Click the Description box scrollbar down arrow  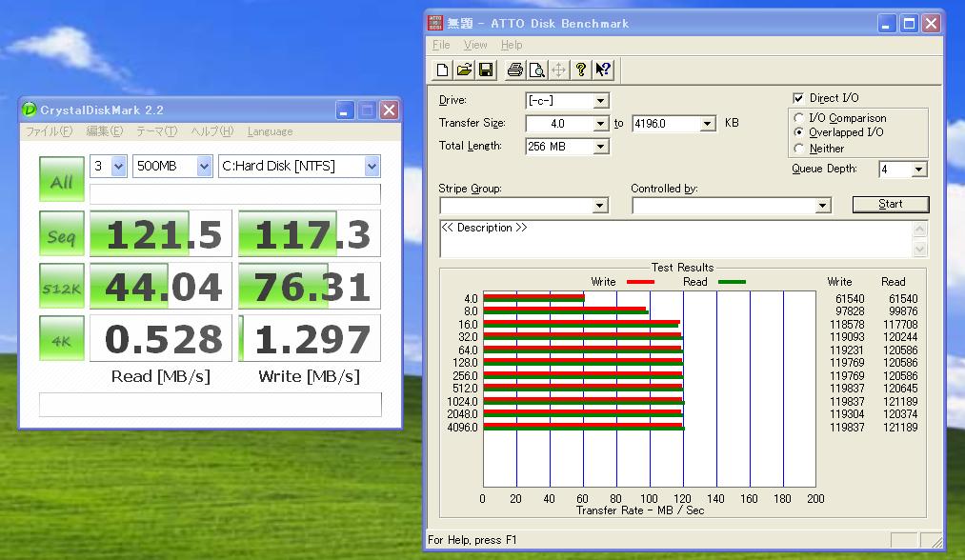[919, 250]
